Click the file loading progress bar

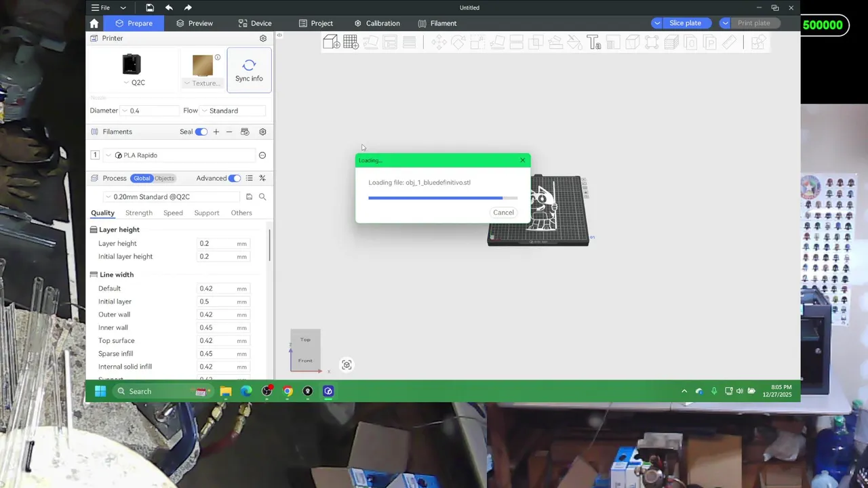443,198
